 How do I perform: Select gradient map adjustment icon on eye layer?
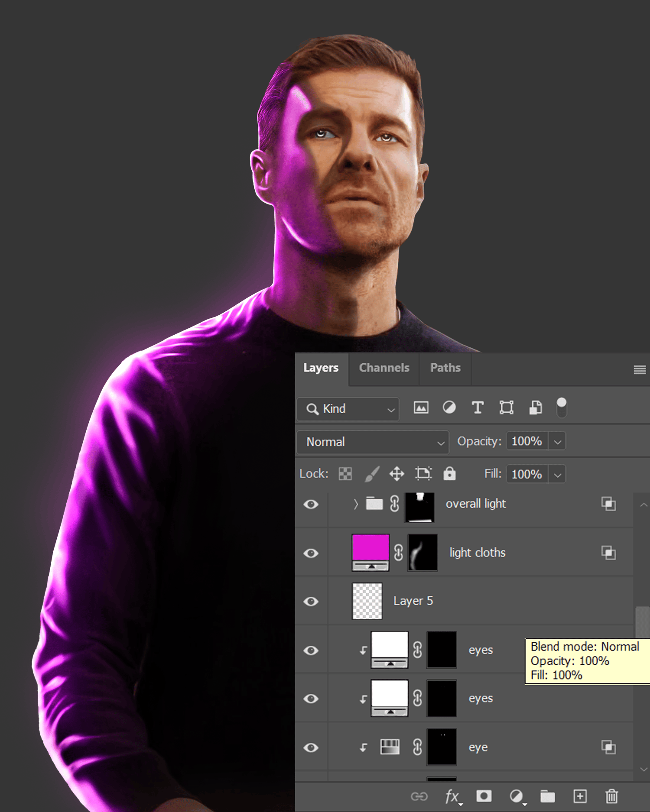coord(390,747)
